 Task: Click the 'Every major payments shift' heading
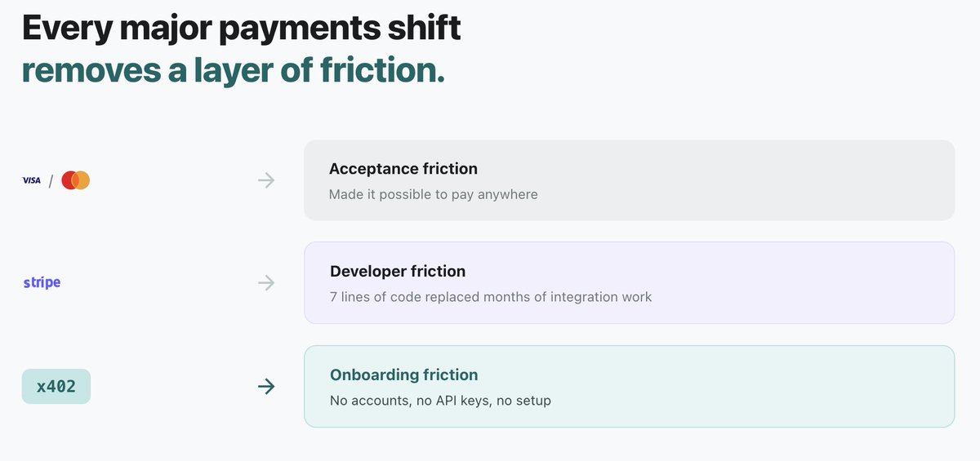[242, 28]
